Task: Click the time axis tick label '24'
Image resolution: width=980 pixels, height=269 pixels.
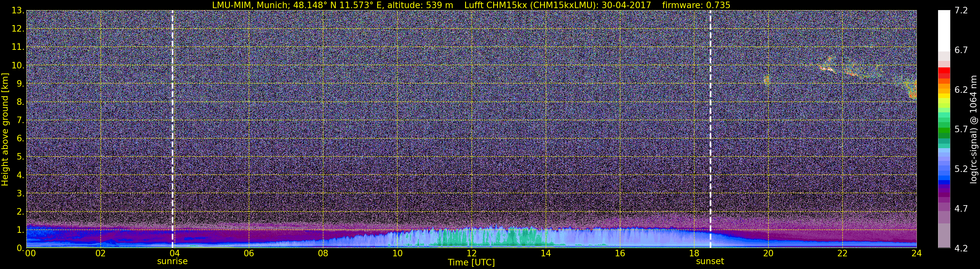Action: coord(917,253)
